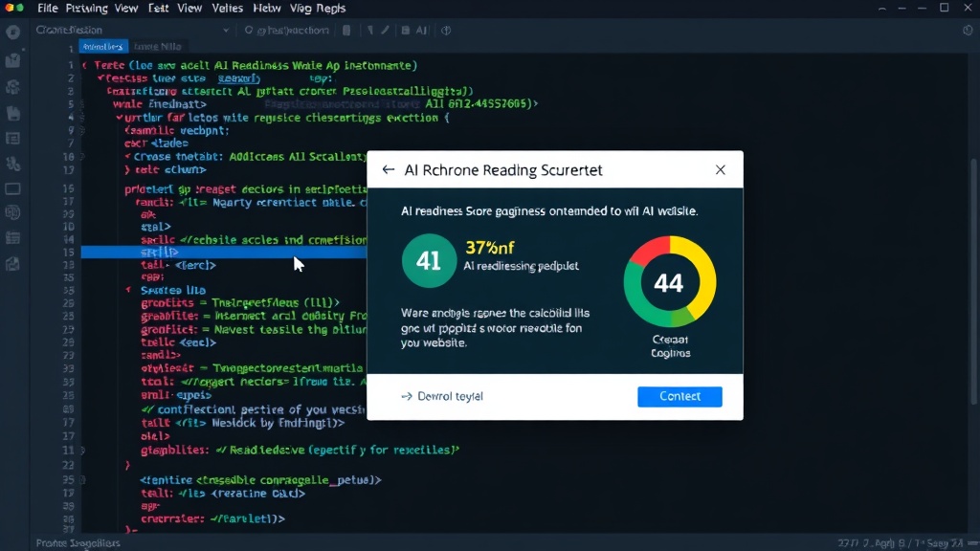Viewport: 980px width, 551px height.
Task: Click the green macOS window button
Action: coord(20,8)
